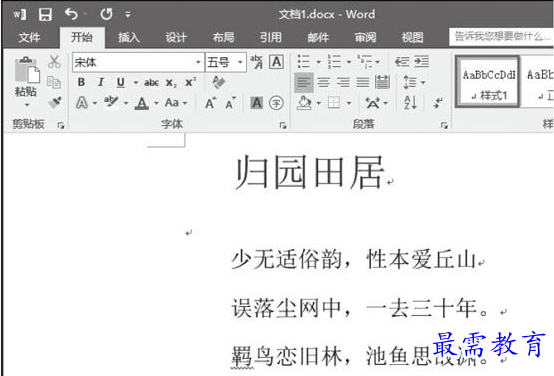The height and width of the screenshot is (376, 554).
Task: Open the Asian layout icon menu
Action: click(376, 103)
